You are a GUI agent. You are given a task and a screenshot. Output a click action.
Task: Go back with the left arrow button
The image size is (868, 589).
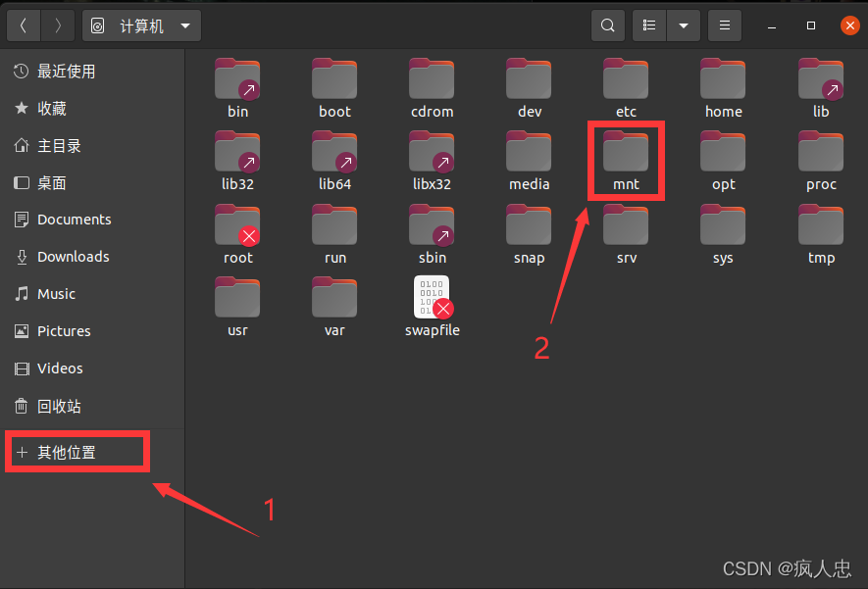click(x=24, y=25)
